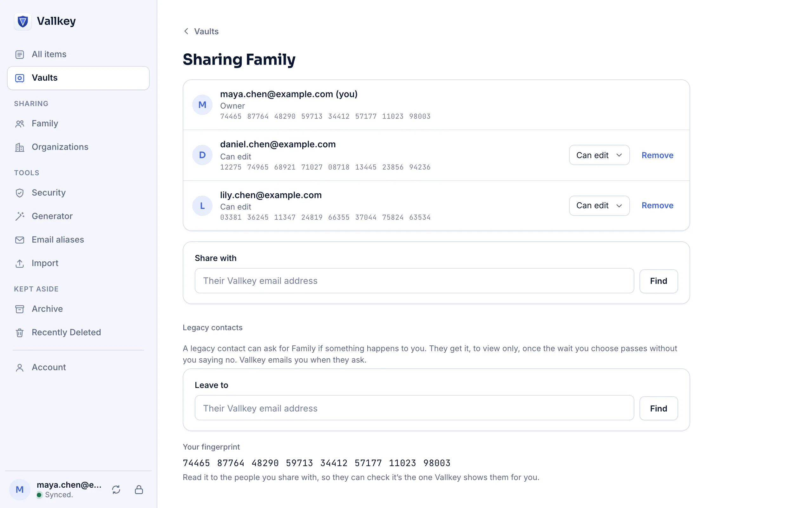Open Email aliases tool

(78, 240)
